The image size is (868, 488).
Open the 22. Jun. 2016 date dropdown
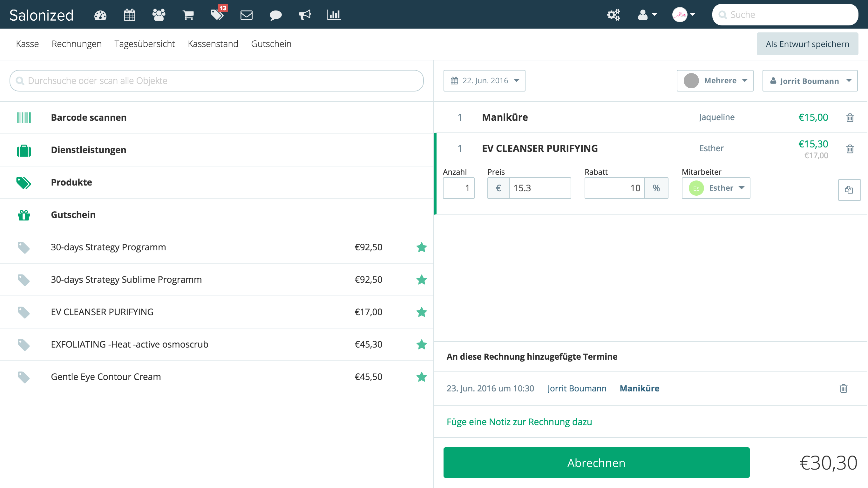coord(484,81)
